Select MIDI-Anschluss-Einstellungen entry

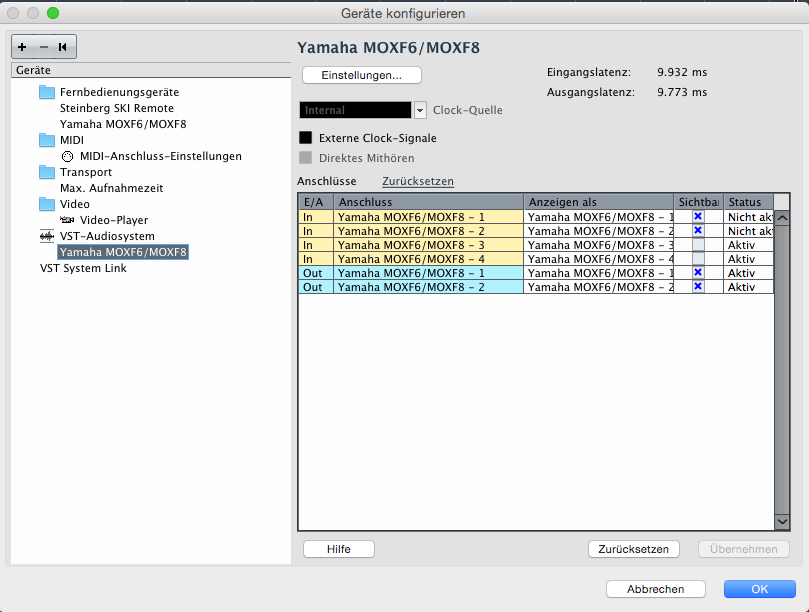point(160,156)
